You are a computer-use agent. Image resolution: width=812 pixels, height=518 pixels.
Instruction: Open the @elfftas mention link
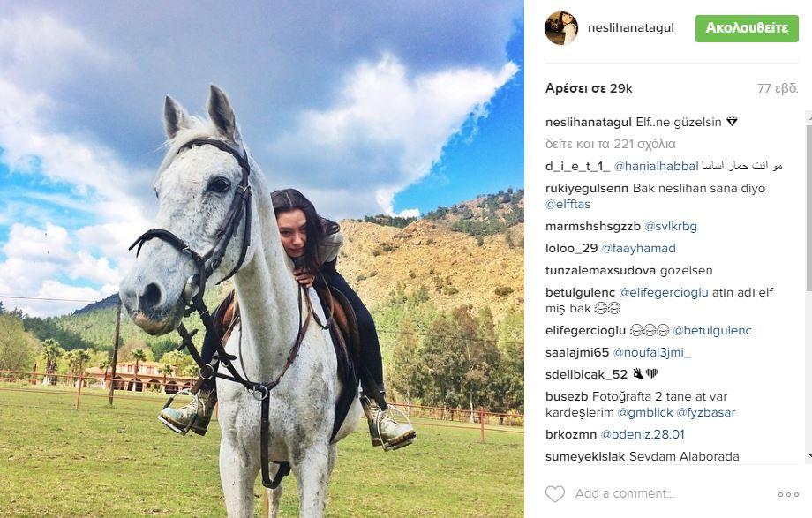[x=568, y=204]
